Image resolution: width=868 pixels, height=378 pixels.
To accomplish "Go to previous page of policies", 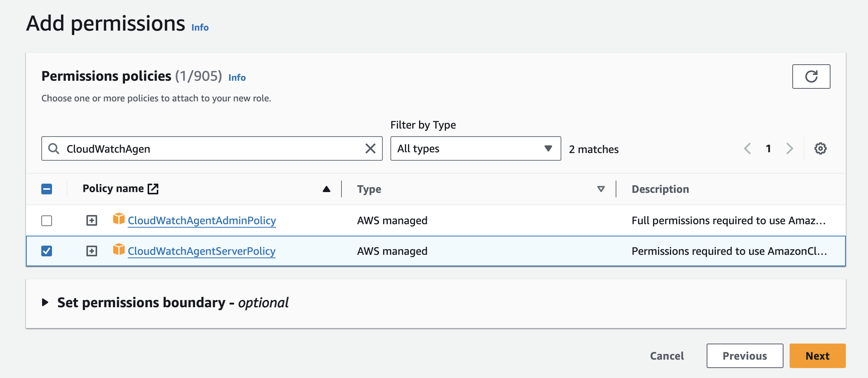I will pyautogui.click(x=748, y=148).
